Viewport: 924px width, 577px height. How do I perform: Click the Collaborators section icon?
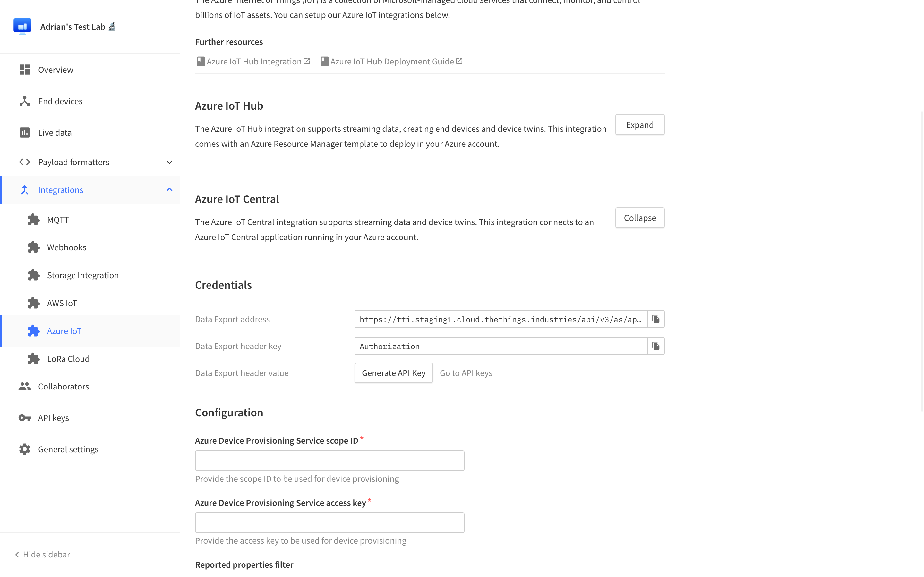tap(25, 386)
